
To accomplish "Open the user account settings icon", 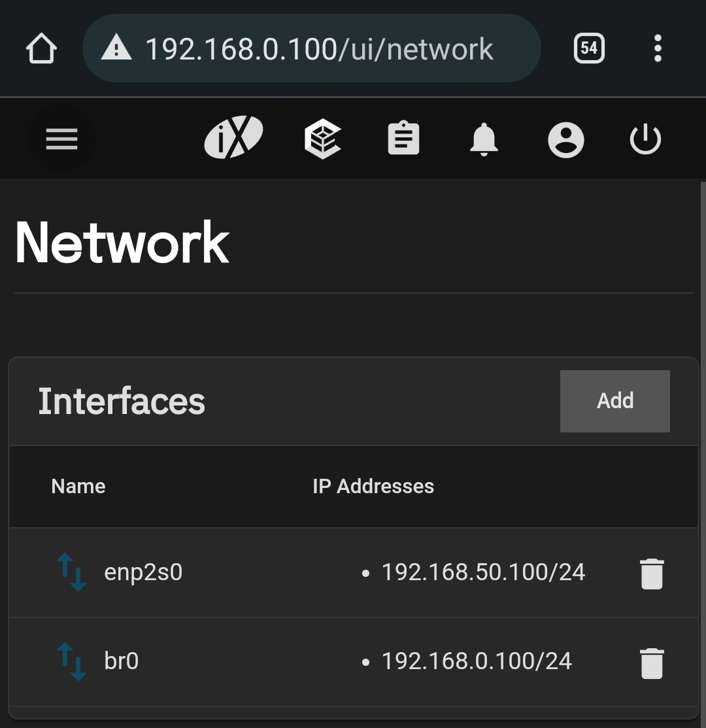I will [566, 140].
